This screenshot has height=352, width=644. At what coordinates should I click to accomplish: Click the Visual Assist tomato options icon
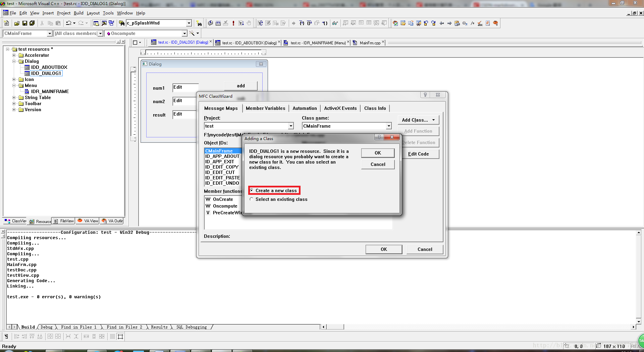pos(496,23)
